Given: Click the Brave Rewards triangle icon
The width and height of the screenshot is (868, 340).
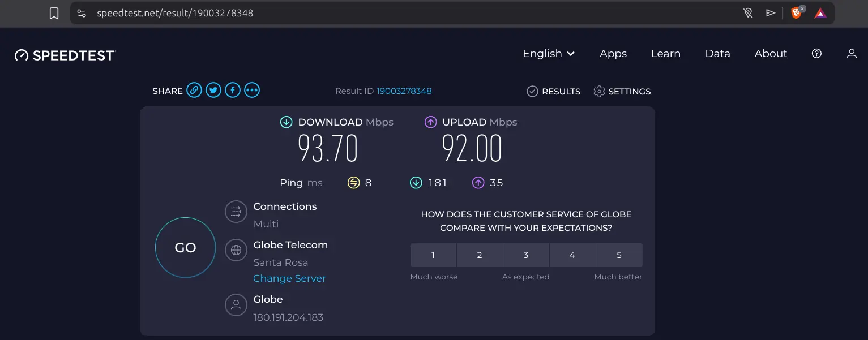Looking at the screenshot, I should (x=820, y=13).
